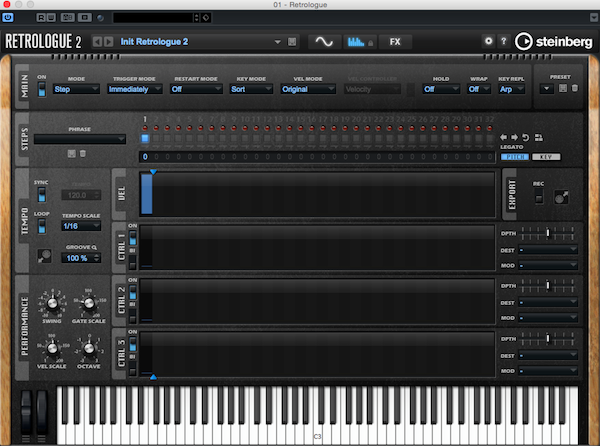Click the SWING knob
Image resolution: width=600 pixels, height=446 pixels.
coord(52,303)
